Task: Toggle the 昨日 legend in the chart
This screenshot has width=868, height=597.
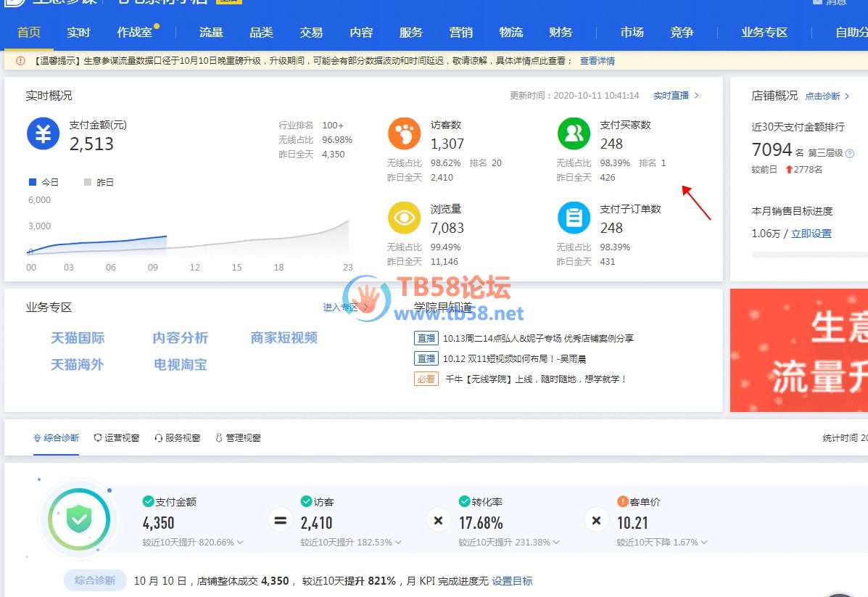Action: (99, 182)
